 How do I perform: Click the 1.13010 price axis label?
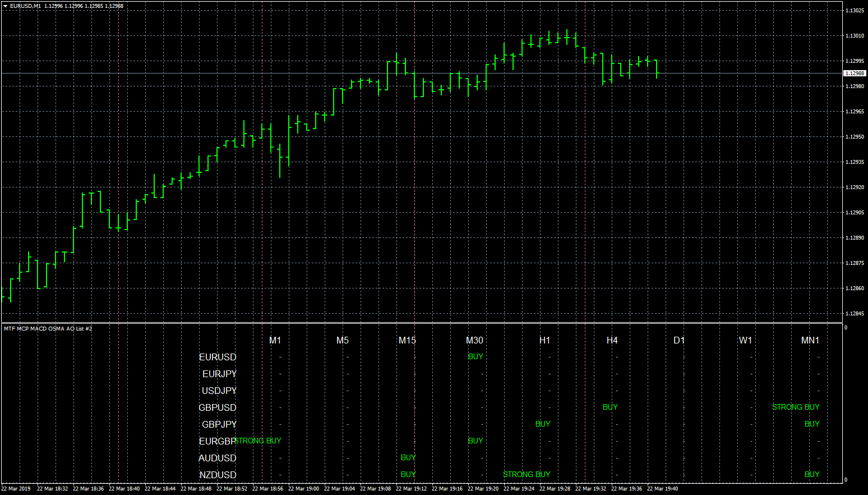pyautogui.click(x=855, y=36)
